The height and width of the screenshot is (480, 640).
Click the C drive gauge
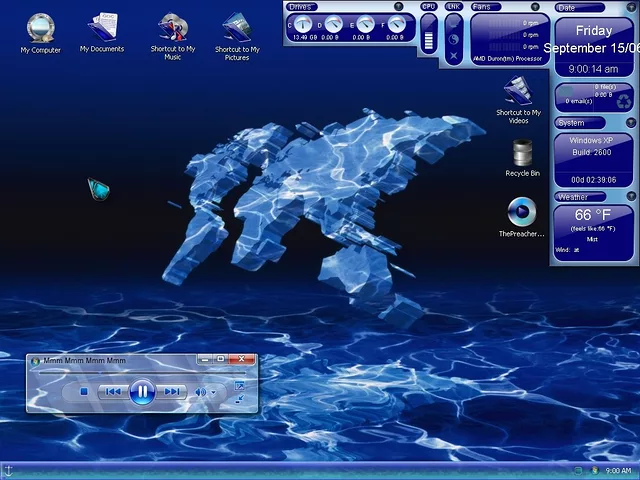[x=303, y=24]
